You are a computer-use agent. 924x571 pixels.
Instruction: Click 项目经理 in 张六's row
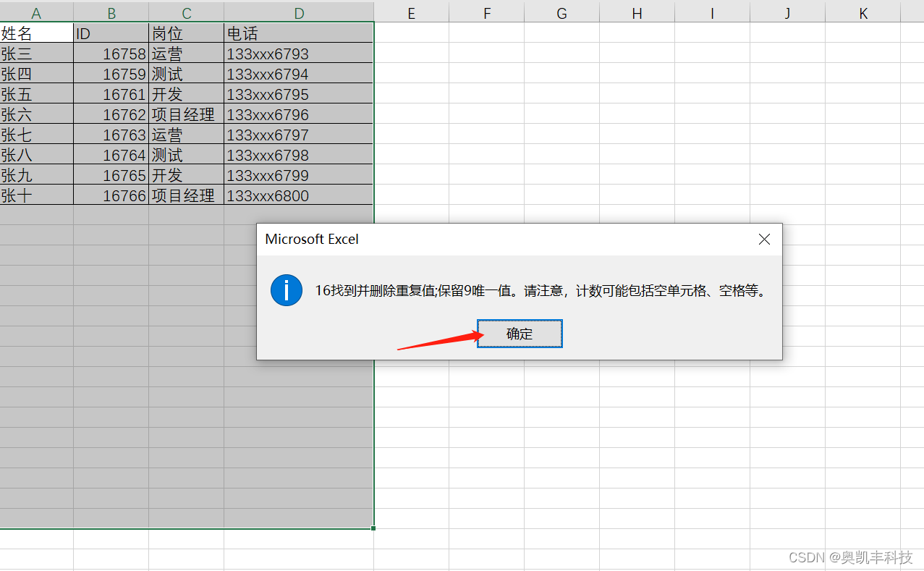187,114
